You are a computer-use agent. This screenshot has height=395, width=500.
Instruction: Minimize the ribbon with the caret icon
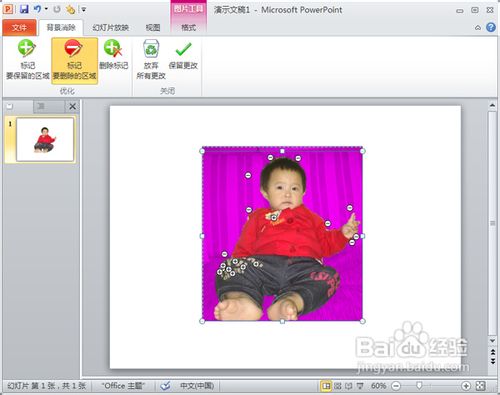click(x=478, y=28)
